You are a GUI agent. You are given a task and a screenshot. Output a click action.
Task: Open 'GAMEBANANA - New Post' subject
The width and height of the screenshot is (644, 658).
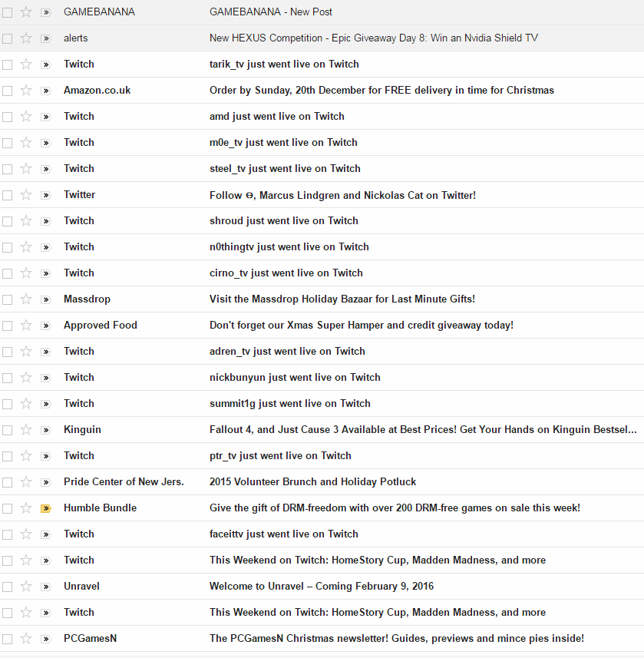click(271, 12)
